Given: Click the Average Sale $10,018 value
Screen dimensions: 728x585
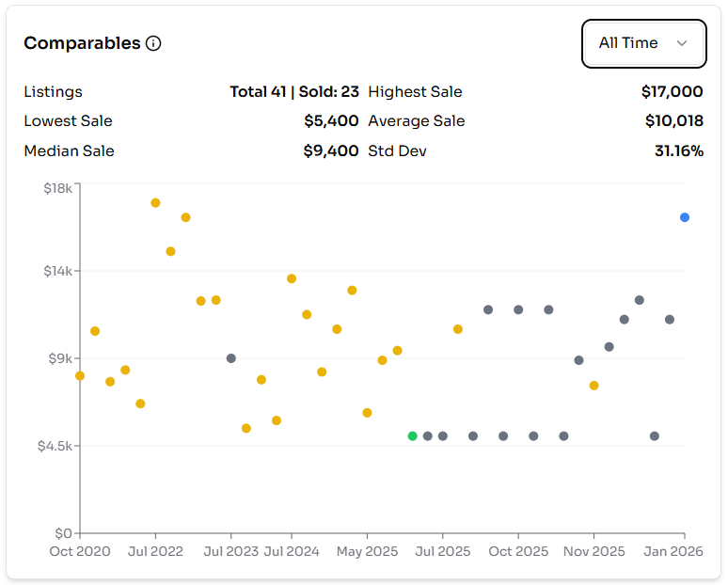Looking at the screenshot, I should point(673,120).
